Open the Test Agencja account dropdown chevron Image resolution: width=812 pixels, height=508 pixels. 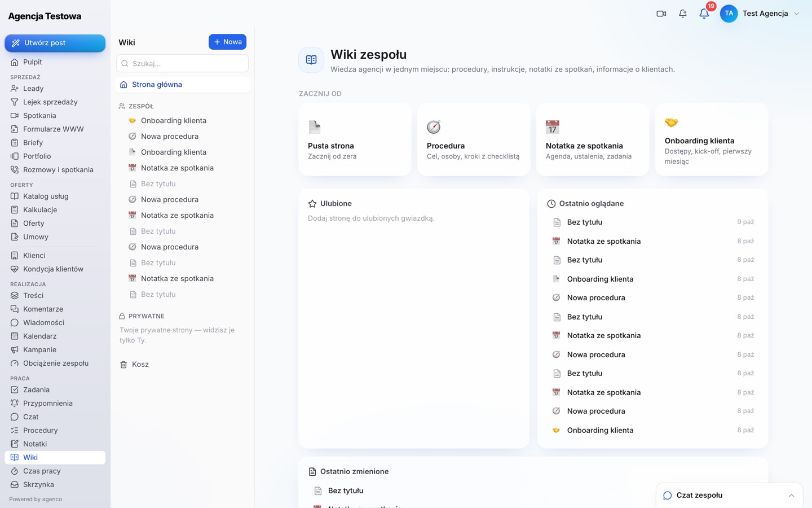coord(797,14)
